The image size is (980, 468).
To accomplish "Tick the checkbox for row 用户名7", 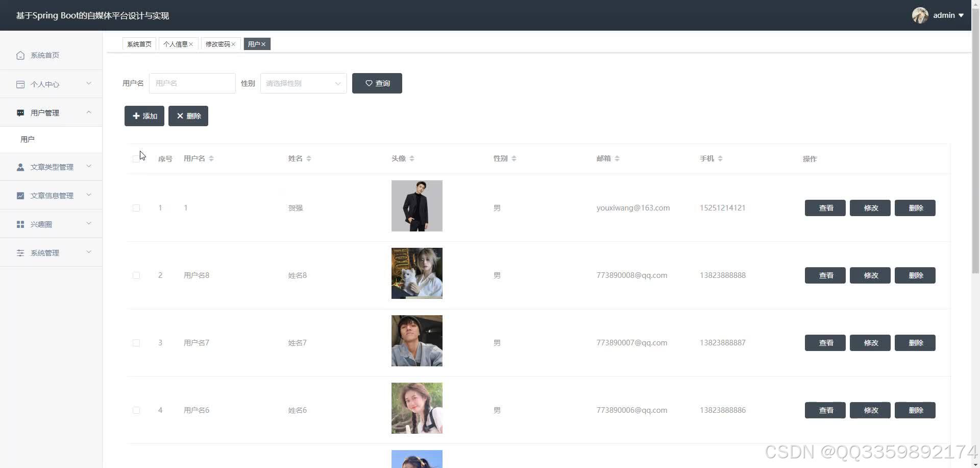I will 136,343.
